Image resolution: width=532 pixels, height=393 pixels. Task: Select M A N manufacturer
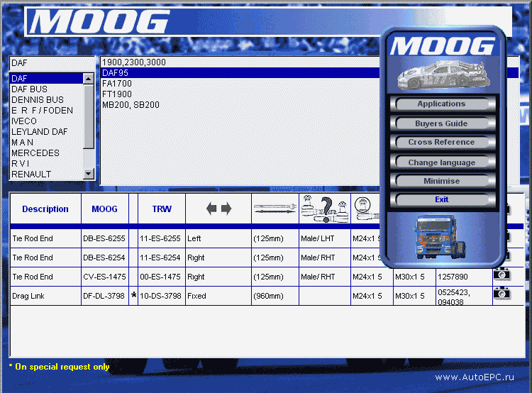[x=47, y=142]
